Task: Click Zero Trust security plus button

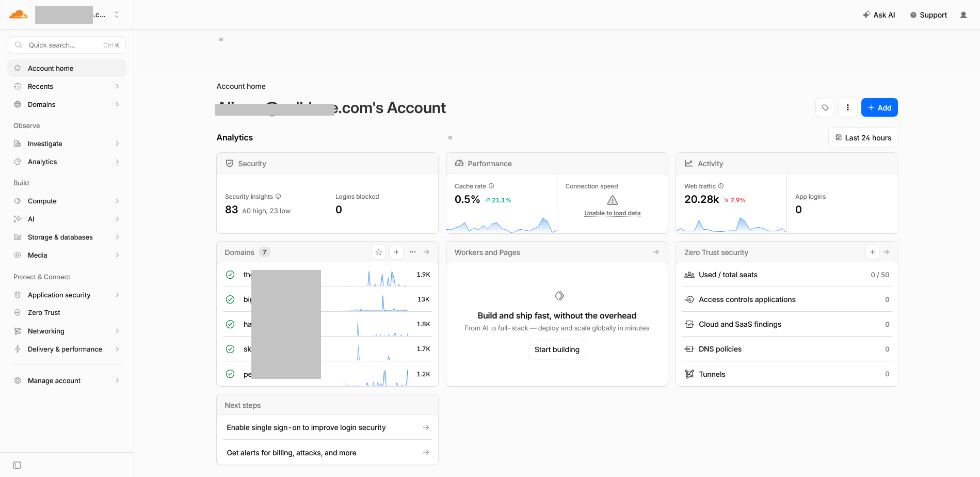Action: click(x=873, y=252)
